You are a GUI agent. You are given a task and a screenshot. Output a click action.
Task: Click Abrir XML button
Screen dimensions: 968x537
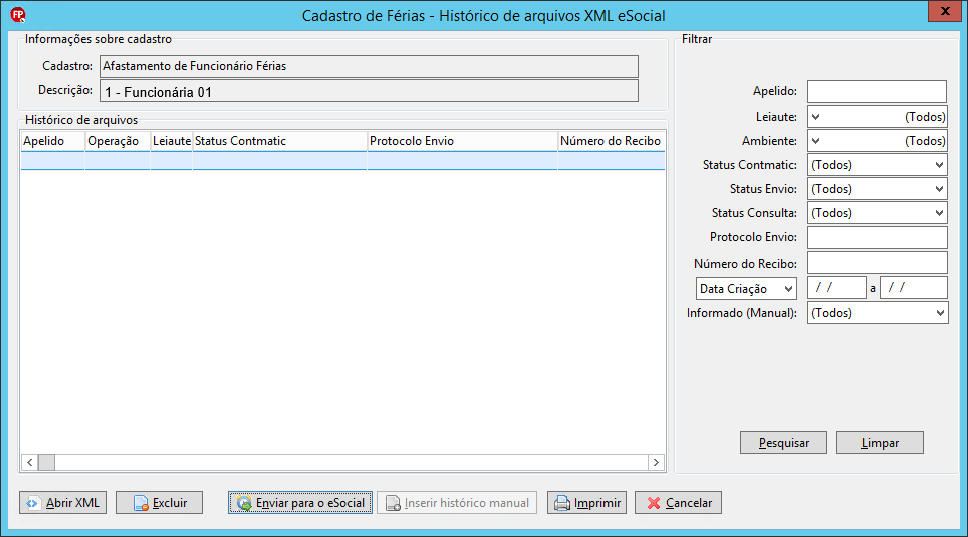point(63,502)
